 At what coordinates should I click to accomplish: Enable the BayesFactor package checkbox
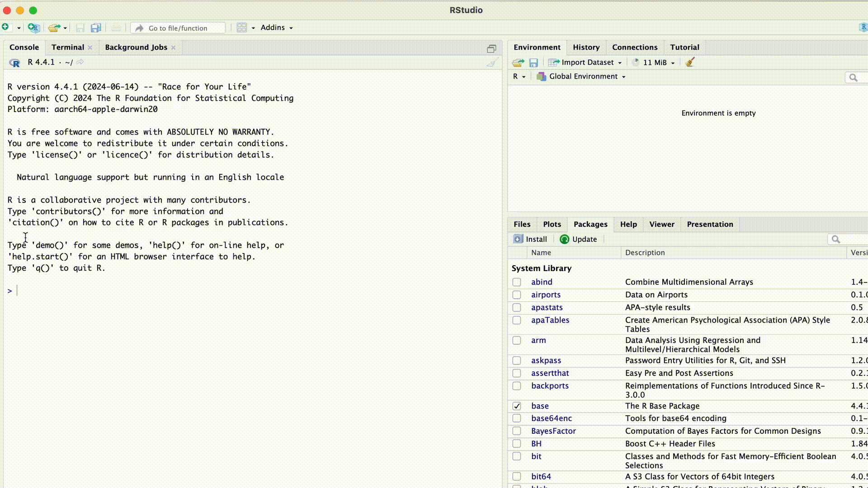point(517,431)
